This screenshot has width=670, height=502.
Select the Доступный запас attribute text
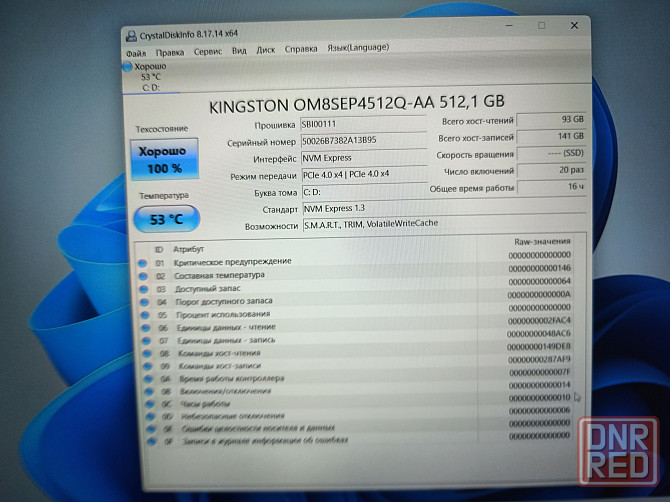(x=207, y=289)
